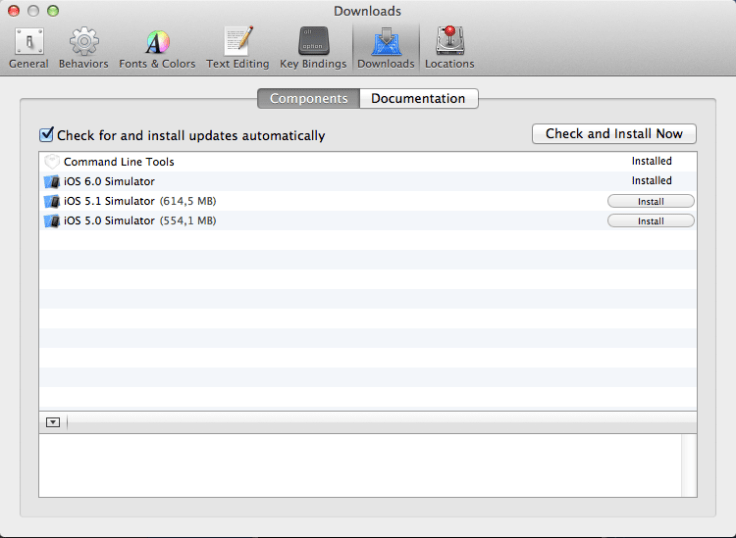
Task: Open the Text Editing preferences
Action: (237, 48)
